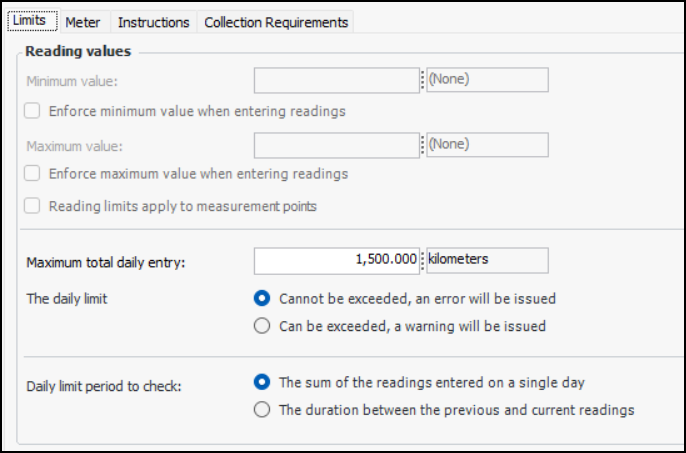686x453 pixels.
Task: Check Reading limits apply to measurement points
Action: point(33,206)
